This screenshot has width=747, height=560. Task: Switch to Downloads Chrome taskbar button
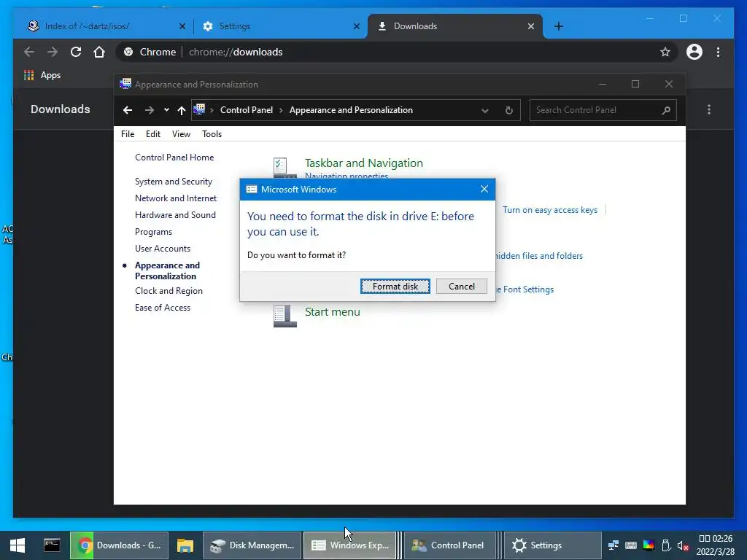point(119,545)
